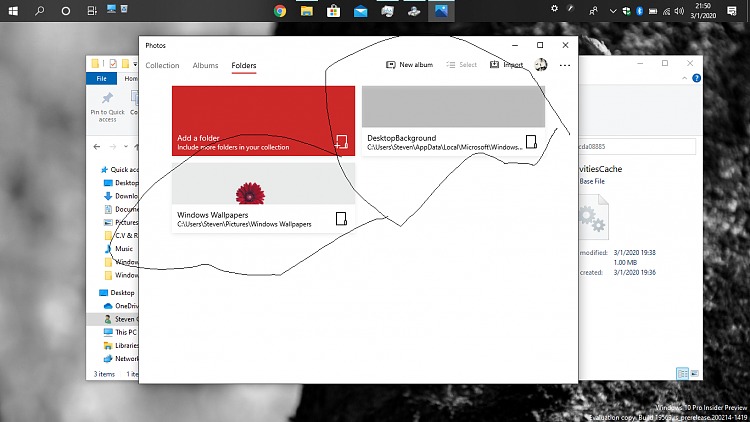Switch to Albums tab in Photos
This screenshot has height=422, width=750.
coord(205,65)
